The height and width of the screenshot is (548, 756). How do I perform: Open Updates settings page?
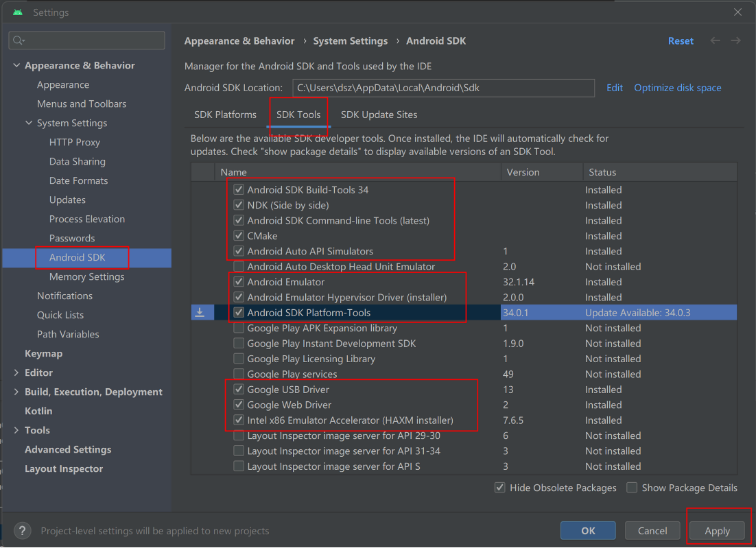tap(67, 200)
